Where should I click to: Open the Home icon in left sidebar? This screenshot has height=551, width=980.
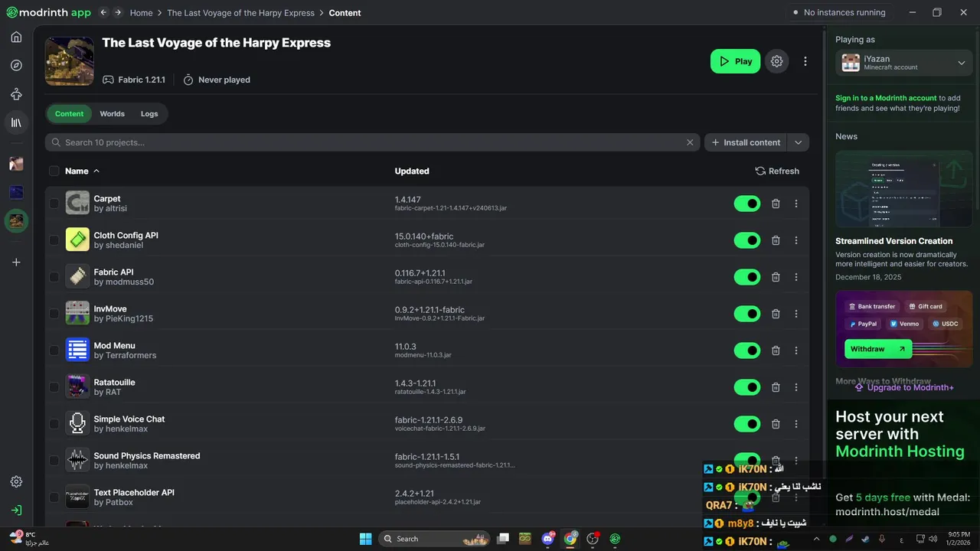(x=16, y=37)
